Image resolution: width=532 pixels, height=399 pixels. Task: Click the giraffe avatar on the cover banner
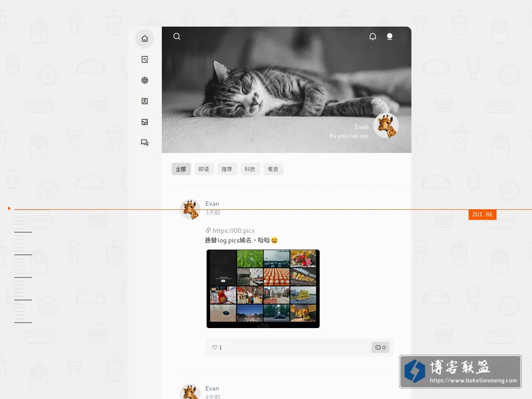(386, 125)
